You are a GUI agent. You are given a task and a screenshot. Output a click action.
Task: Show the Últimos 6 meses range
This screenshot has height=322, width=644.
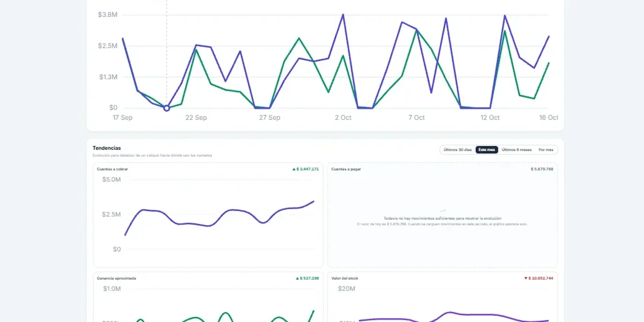517,150
